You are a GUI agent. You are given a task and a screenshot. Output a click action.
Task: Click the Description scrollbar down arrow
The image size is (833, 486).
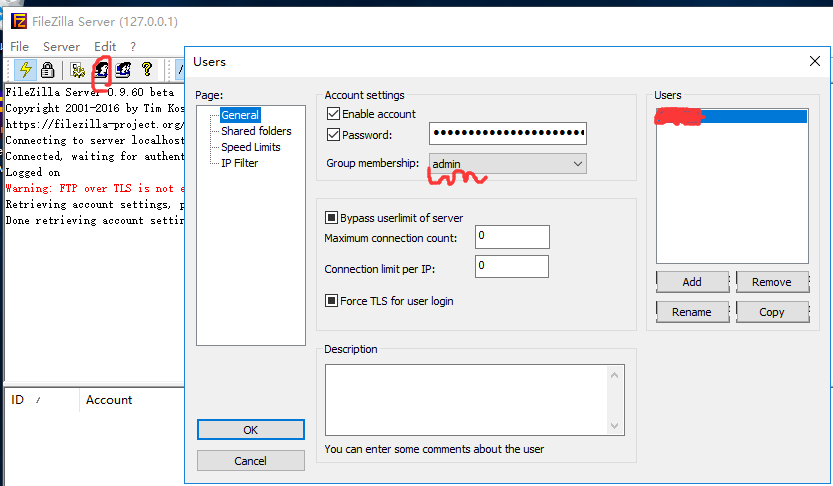click(615, 425)
